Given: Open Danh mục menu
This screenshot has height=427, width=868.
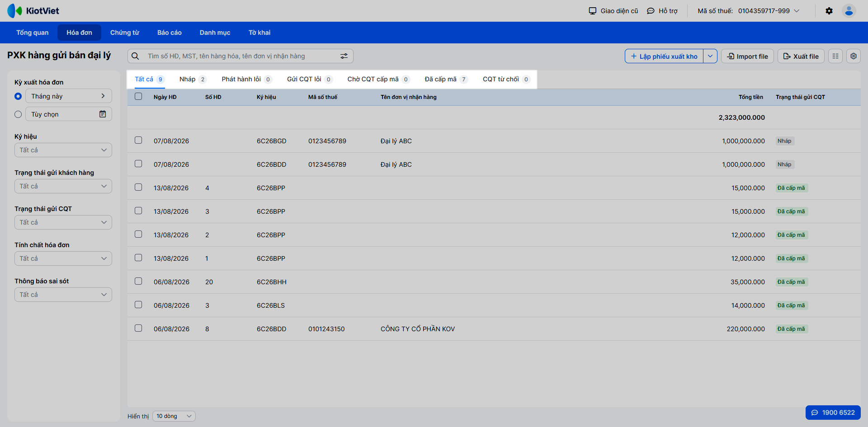Looking at the screenshot, I should (215, 33).
